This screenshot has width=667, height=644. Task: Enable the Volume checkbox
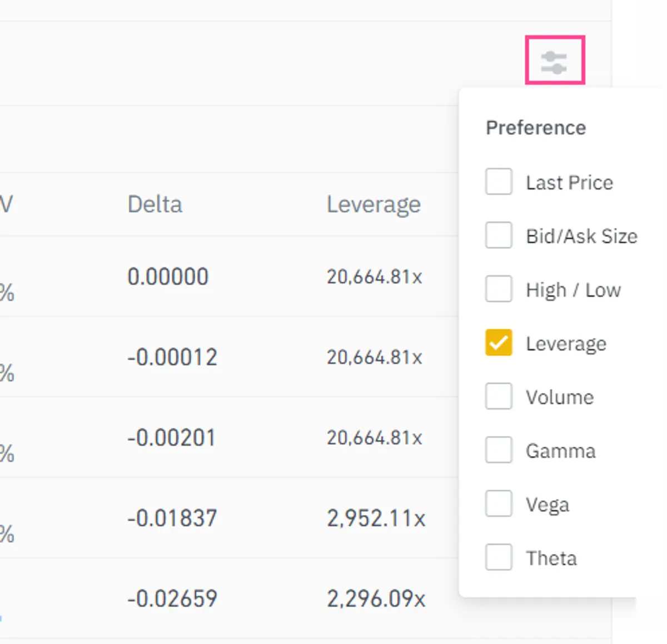tap(499, 396)
